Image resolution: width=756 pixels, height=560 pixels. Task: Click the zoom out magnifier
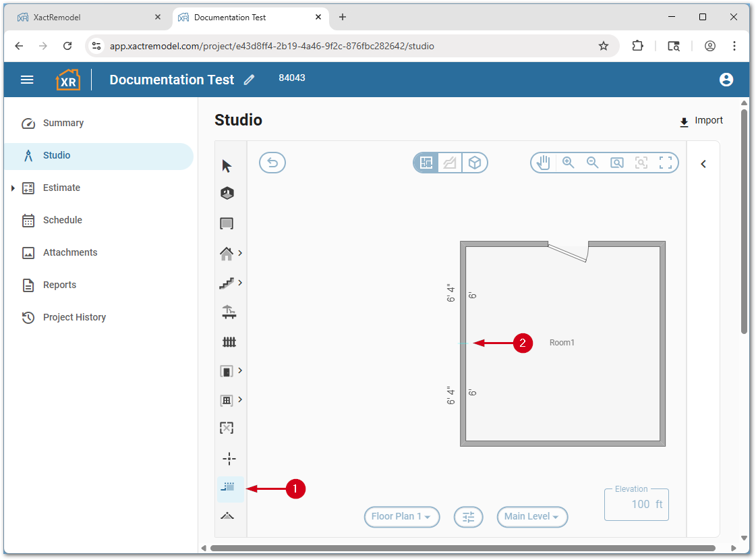click(593, 163)
